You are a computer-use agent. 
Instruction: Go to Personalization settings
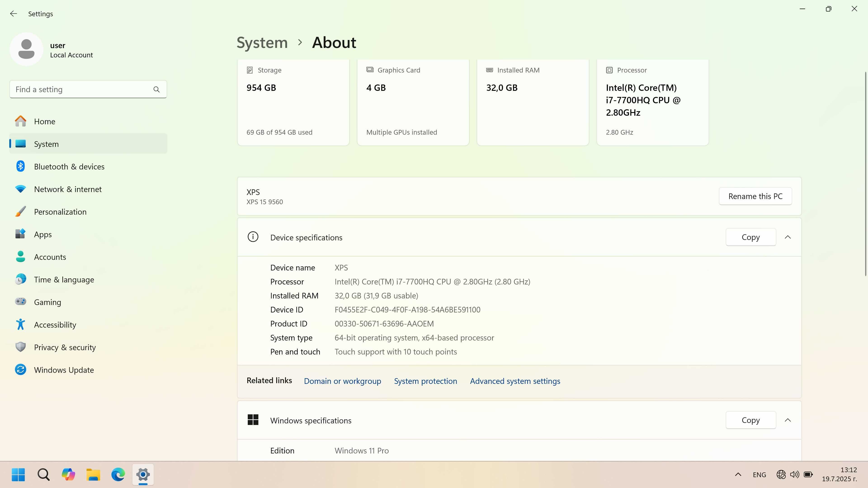click(x=88, y=211)
